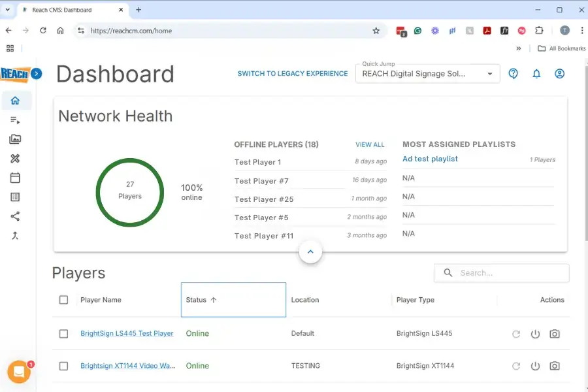The image size is (588, 392).
Task: Open the Home dashboard icon in sidebar
Action: click(16, 101)
